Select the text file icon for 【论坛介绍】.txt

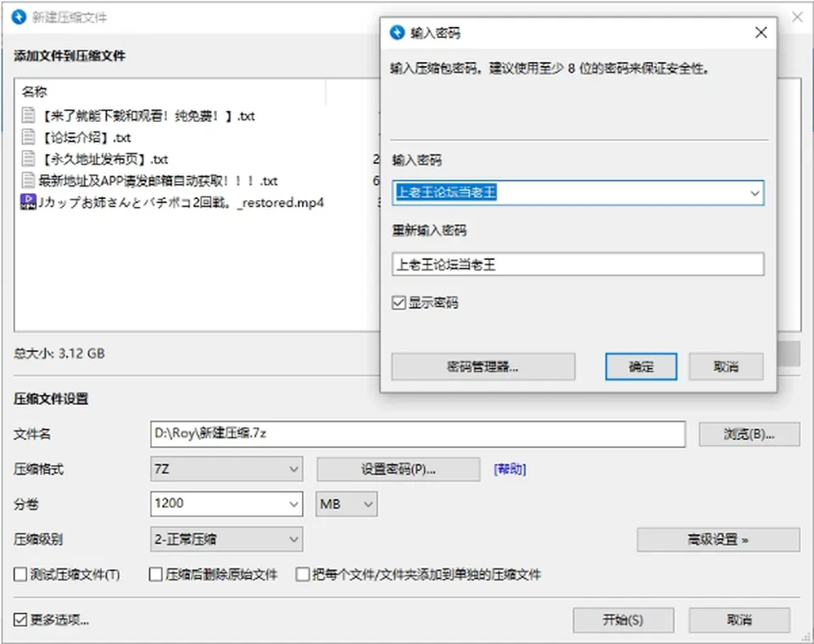click(x=29, y=137)
